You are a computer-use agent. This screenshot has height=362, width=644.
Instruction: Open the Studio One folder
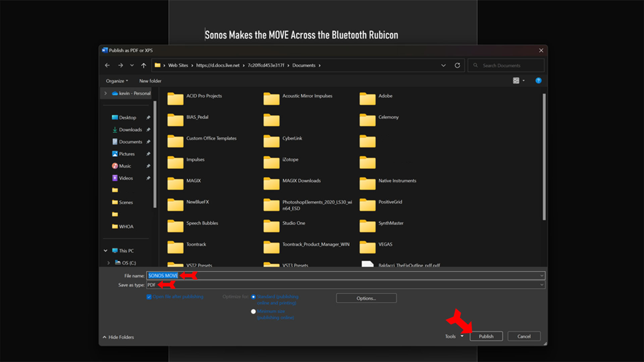click(x=293, y=223)
